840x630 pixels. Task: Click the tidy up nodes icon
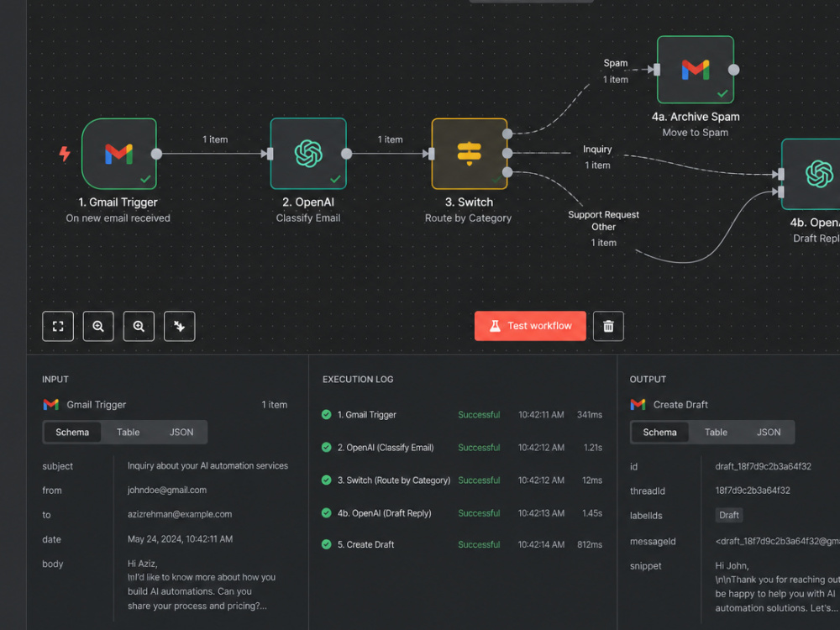pos(180,326)
